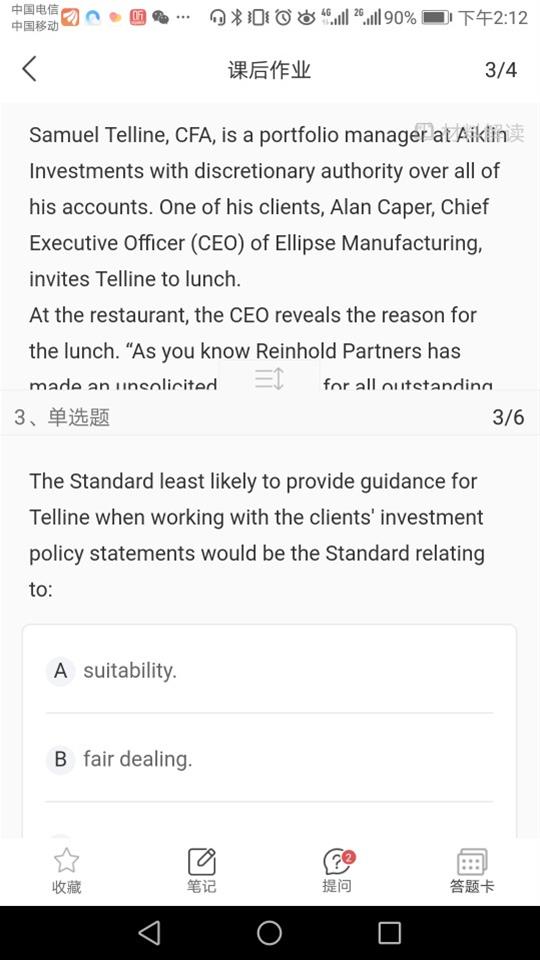The image size is (540, 960).
Task: Select option B fair dealing
Action: point(269,759)
